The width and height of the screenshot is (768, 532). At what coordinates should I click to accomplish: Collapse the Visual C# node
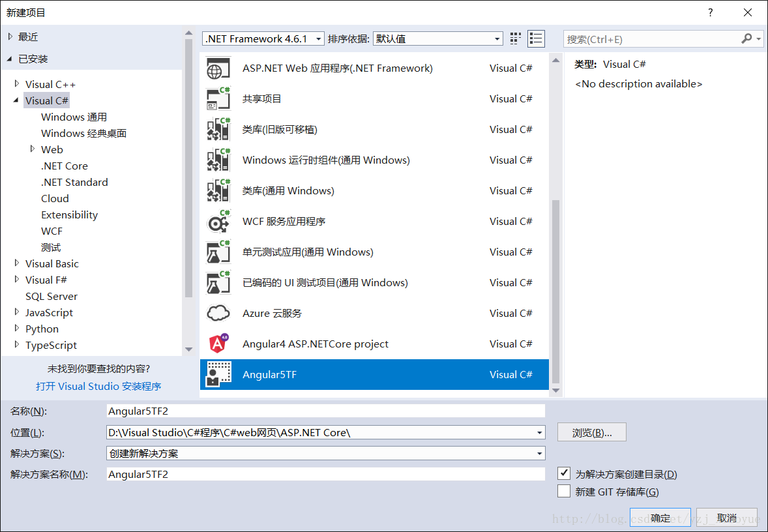pyautogui.click(x=16, y=100)
